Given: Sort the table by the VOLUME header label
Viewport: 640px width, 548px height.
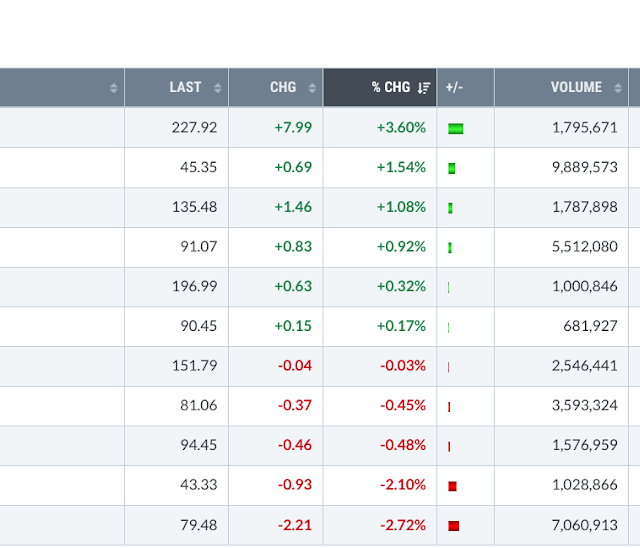Looking at the screenshot, I should click(x=576, y=87).
